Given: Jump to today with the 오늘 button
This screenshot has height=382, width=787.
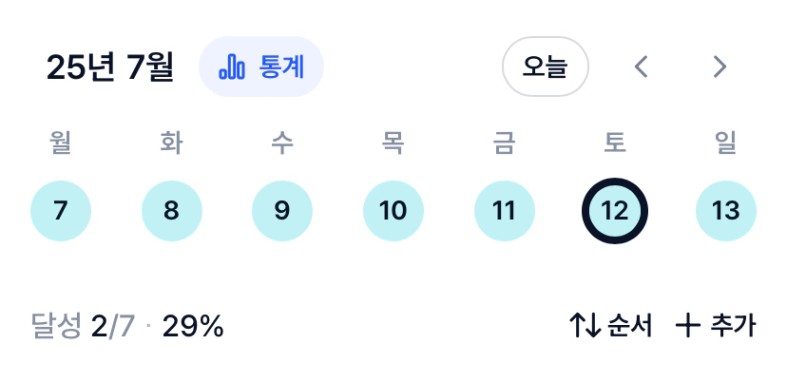Looking at the screenshot, I should click(x=545, y=67).
